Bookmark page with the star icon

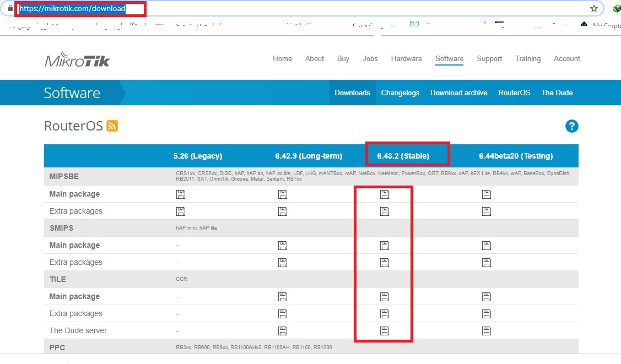tap(593, 8)
